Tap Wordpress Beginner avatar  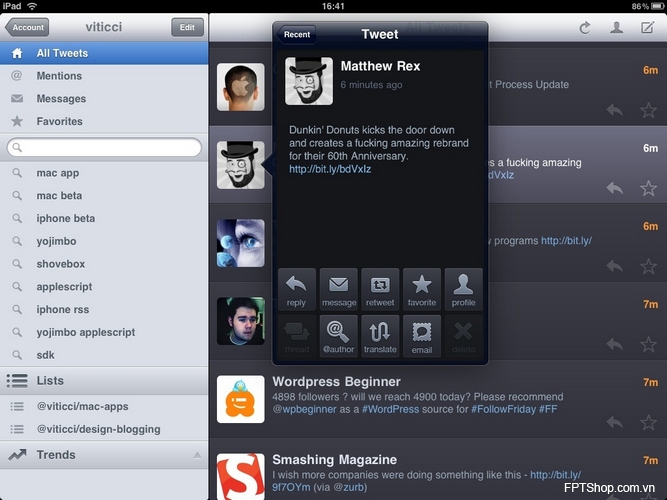[x=241, y=399]
